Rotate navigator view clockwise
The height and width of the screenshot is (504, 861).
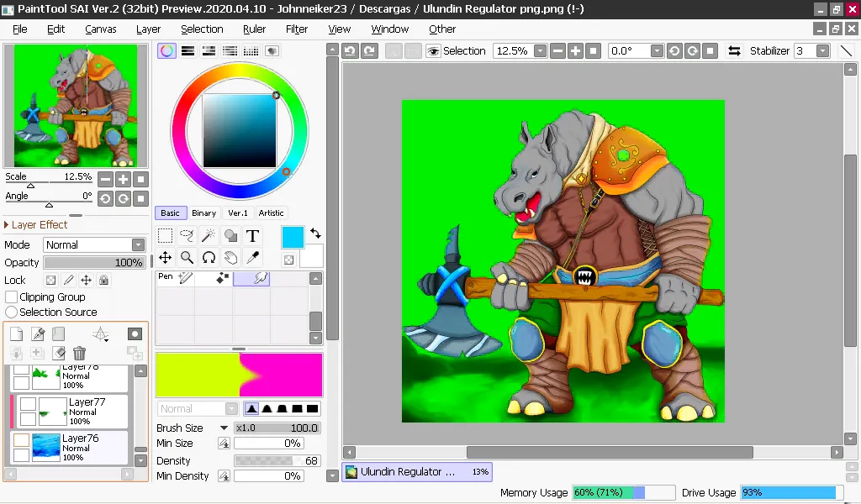[x=123, y=198]
